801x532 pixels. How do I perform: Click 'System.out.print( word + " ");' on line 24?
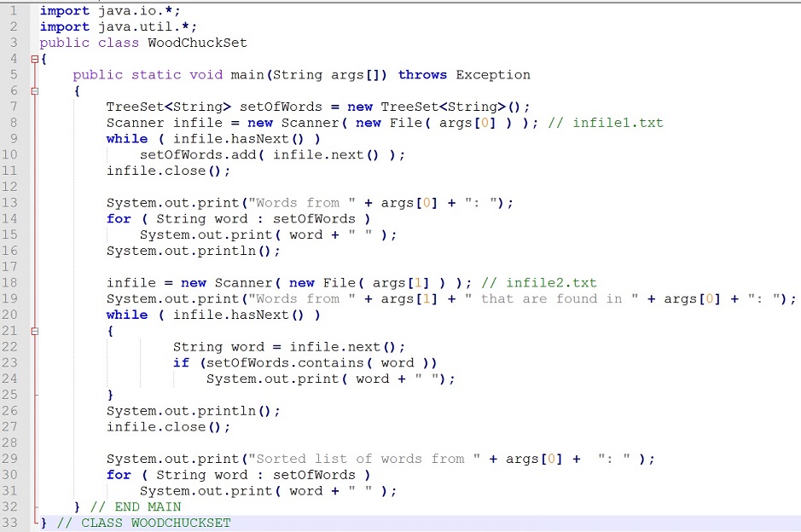(330, 379)
